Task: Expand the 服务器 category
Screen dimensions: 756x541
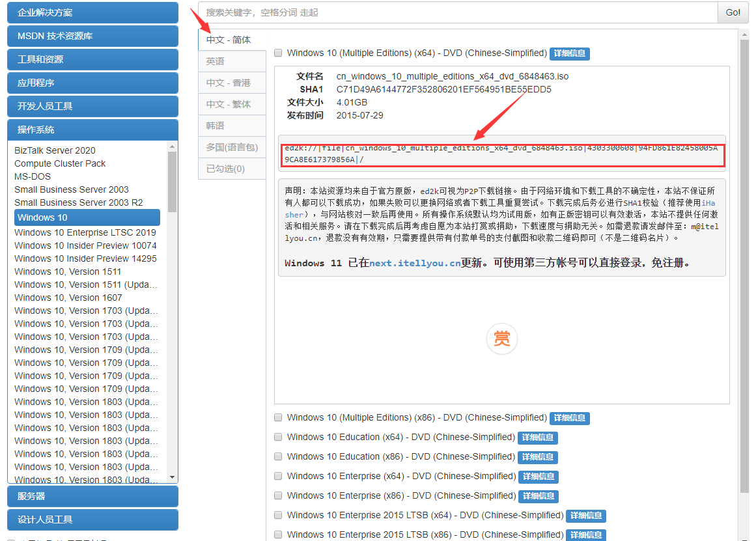Action: (92, 496)
